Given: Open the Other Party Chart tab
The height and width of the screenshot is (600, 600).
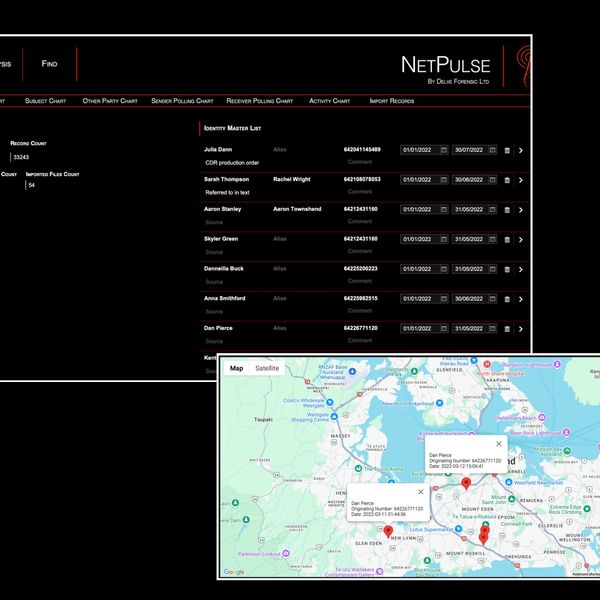Looking at the screenshot, I should pos(110,101).
